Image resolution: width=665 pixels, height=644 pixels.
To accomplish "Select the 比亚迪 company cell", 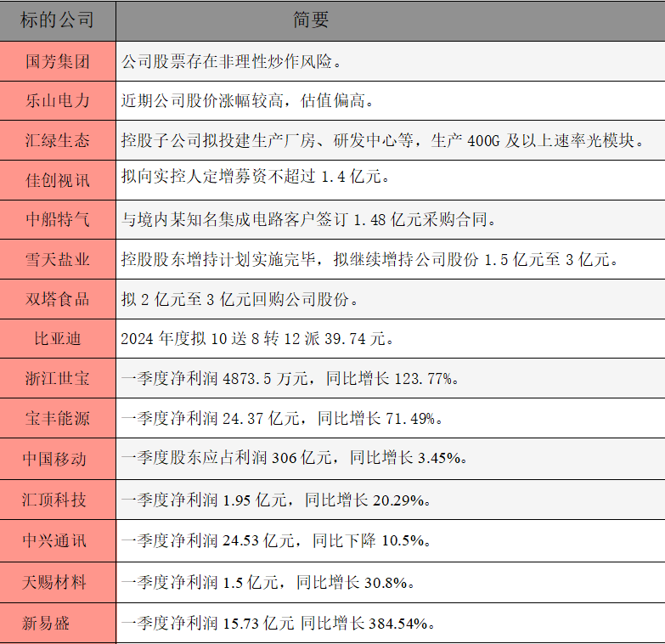I will [58, 338].
